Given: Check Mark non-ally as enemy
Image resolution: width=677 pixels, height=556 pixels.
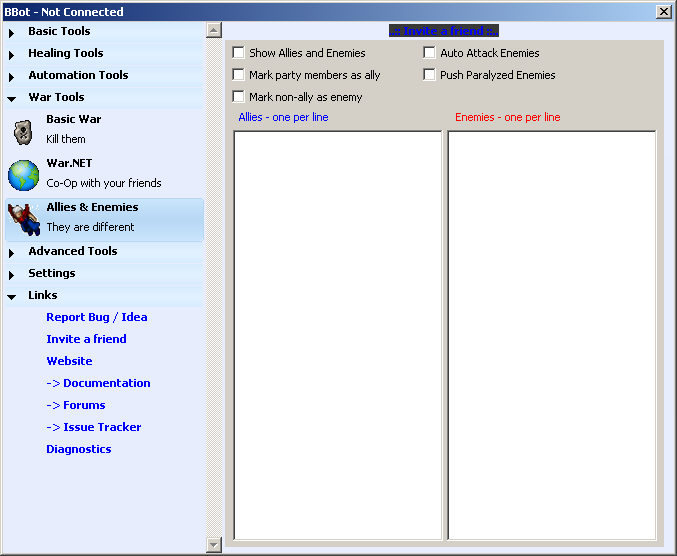Looking at the screenshot, I should pyautogui.click(x=238, y=97).
